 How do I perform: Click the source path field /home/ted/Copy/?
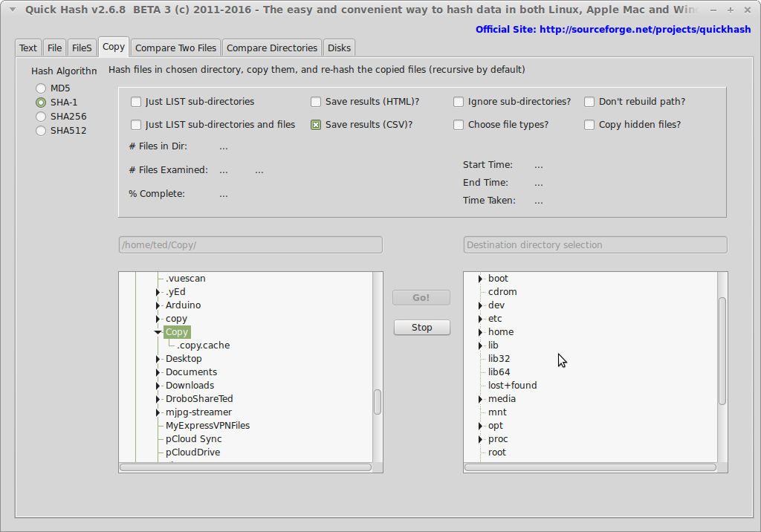tap(250, 245)
